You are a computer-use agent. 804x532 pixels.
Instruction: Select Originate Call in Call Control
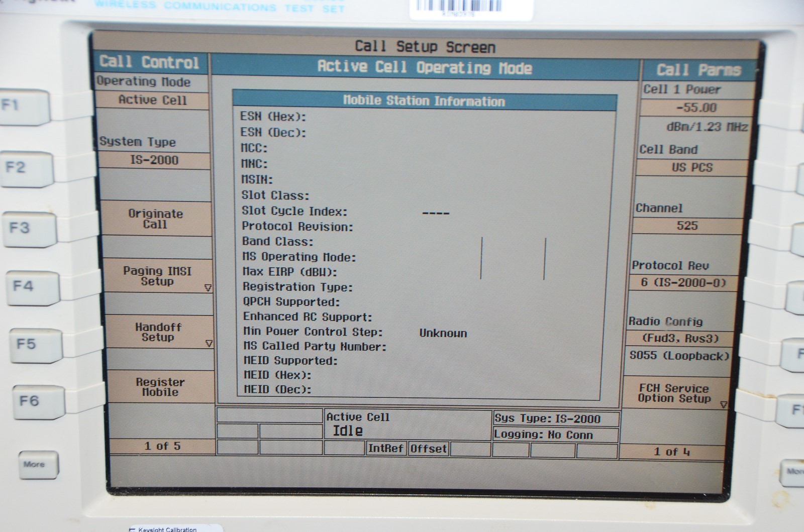click(155, 219)
